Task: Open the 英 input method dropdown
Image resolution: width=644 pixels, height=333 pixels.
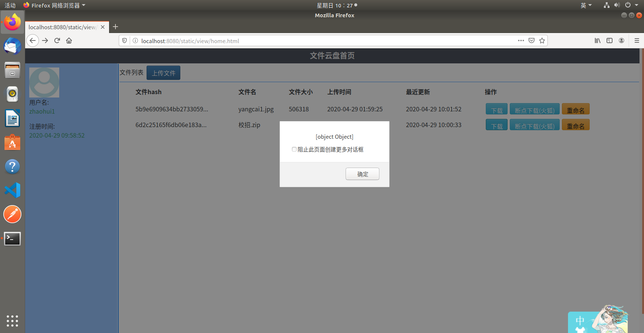Action: pyautogui.click(x=586, y=5)
